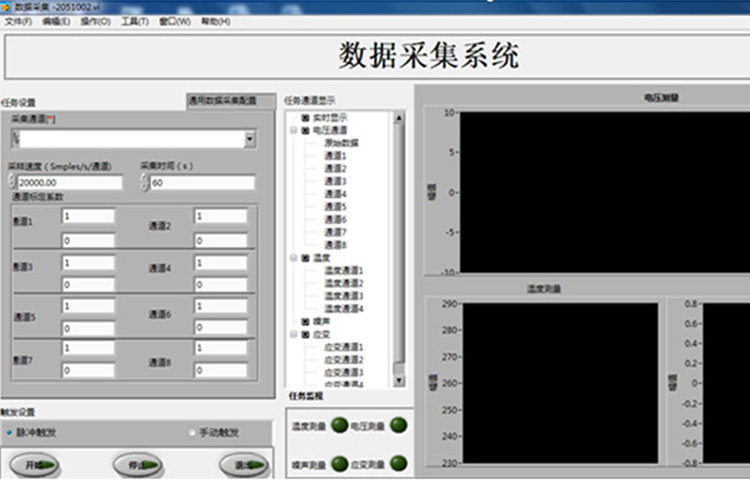Select the 手动触发 radio option
The width and height of the screenshot is (750, 480).
click(194, 432)
